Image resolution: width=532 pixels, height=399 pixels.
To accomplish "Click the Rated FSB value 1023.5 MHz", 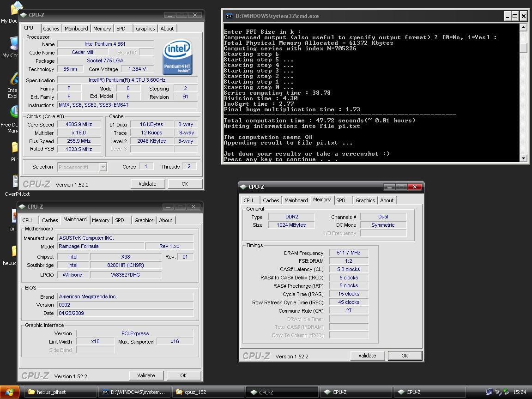I will coord(79,149).
